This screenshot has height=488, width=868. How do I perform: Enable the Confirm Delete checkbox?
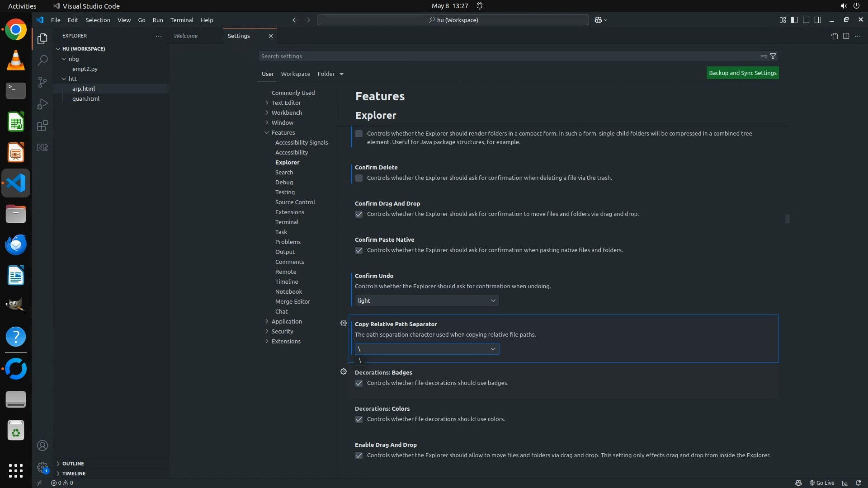359,178
